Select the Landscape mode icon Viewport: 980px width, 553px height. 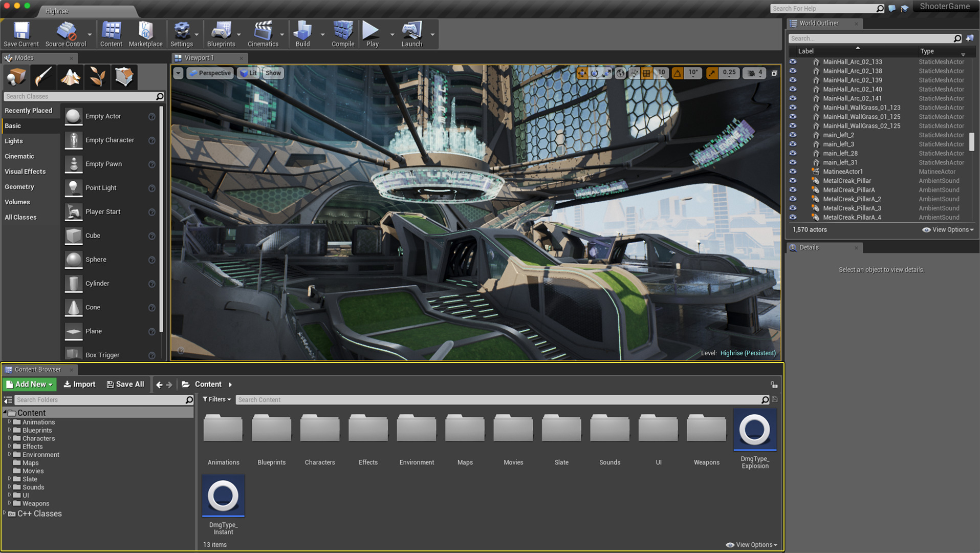coord(70,77)
